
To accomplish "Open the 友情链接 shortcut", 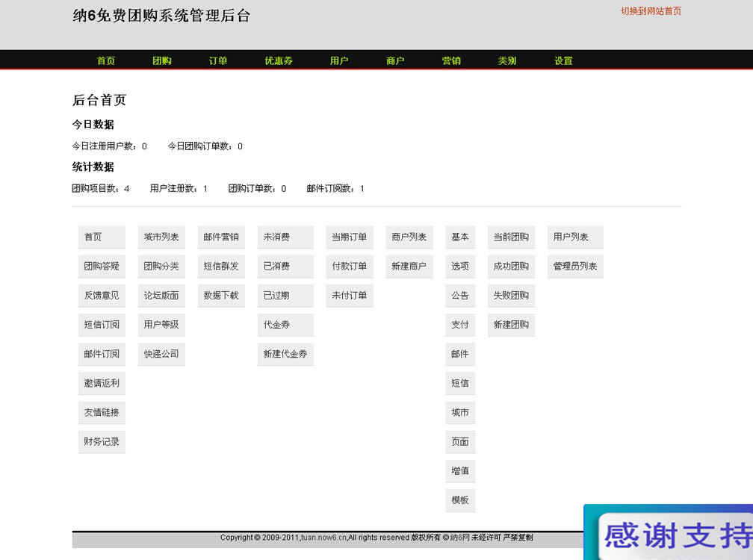I will click(102, 413).
